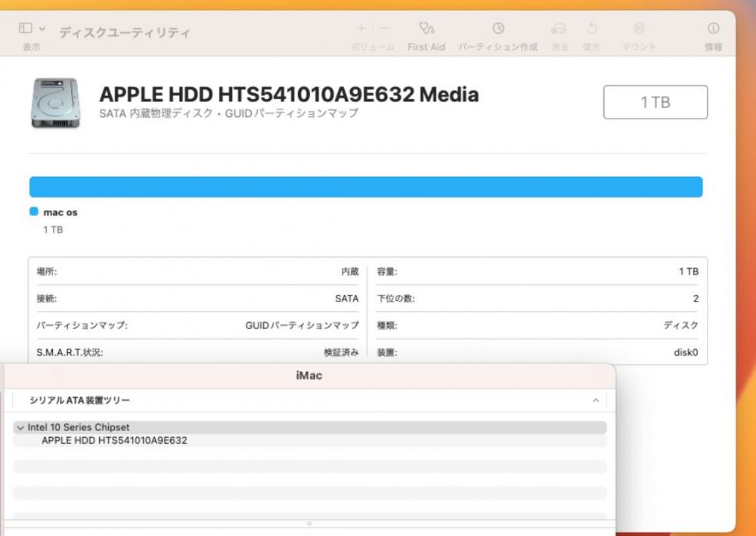The image size is (756, 536).
Task: Click the 下位の数 value 2
Action: (696, 299)
